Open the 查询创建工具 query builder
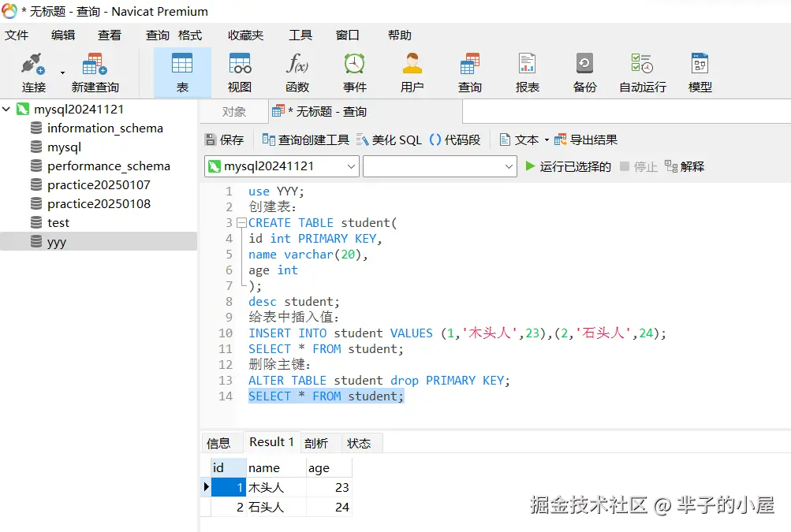The image size is (791, 532). click(306, 140)
